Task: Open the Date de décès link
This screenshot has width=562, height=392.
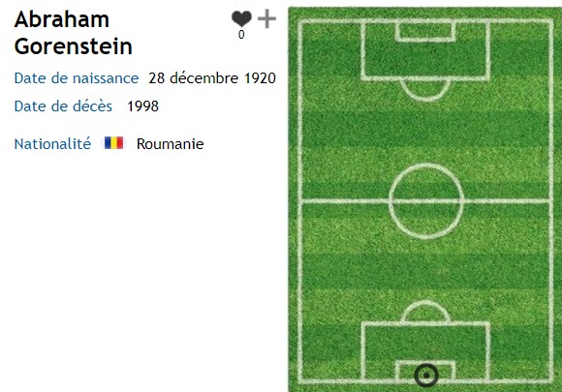Action: [63, 106]
